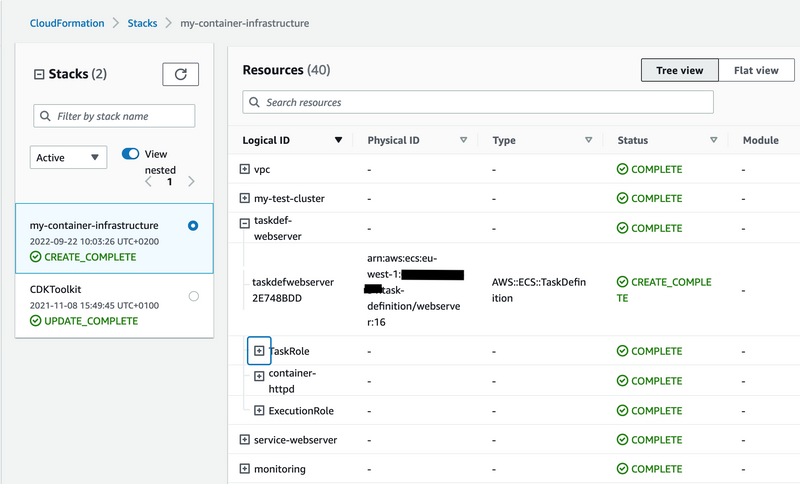The image size is (800, 484).
Task: Switch to Flat view
Action: tap(756, 70)
